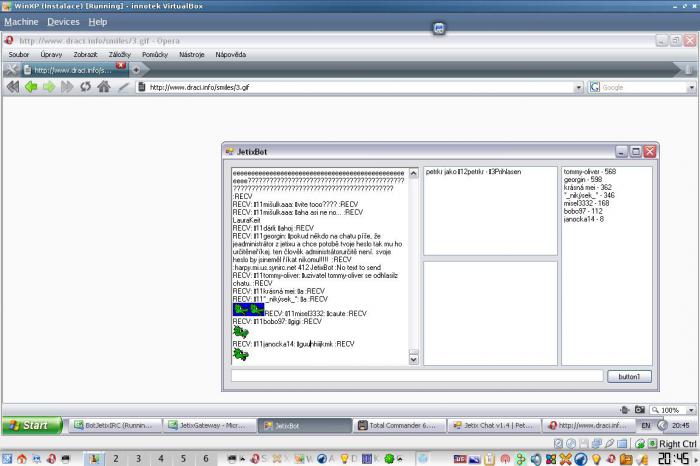
Task: Open the Nástroje menu
Action: [x=192, y=54]
